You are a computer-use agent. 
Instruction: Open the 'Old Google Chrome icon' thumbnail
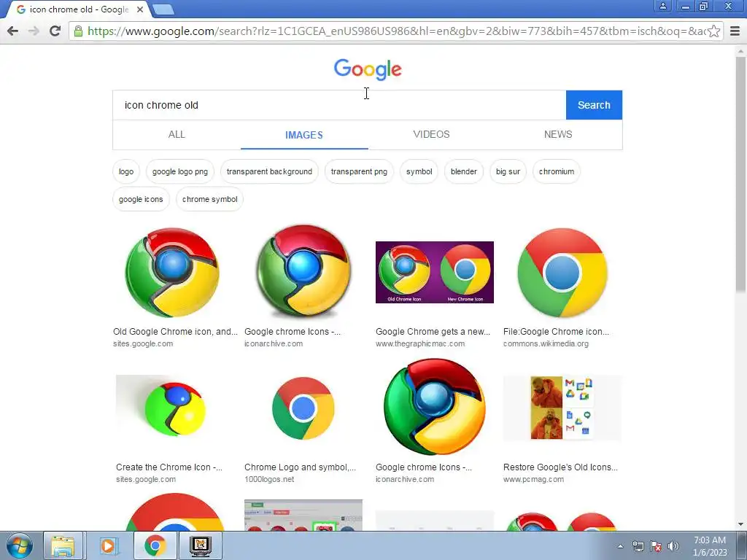coord(172,273)
